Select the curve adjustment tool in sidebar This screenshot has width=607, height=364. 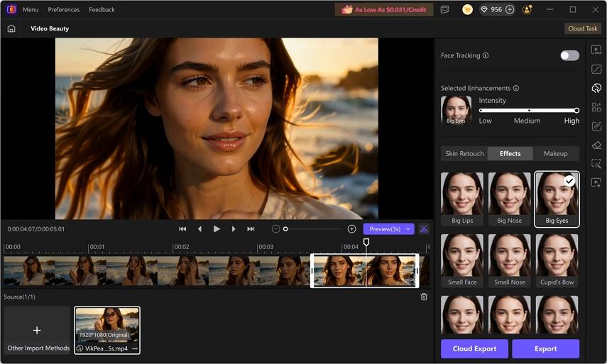coord(596,69)
